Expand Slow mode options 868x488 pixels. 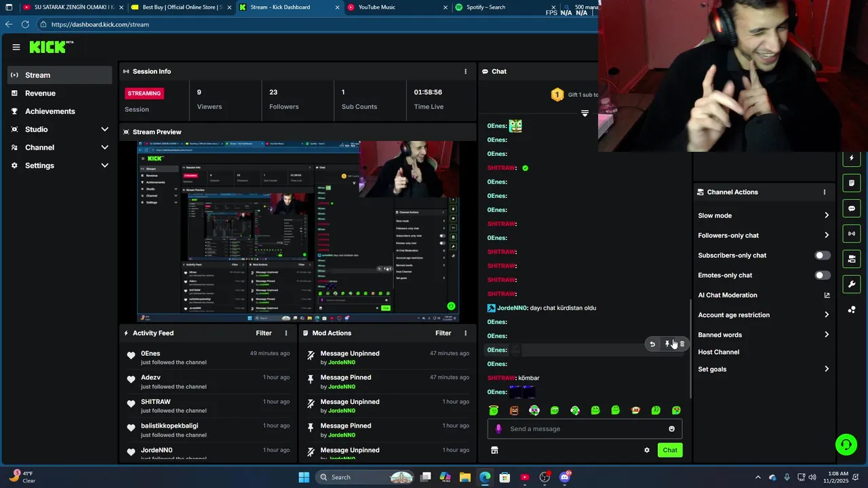point(826,216)
